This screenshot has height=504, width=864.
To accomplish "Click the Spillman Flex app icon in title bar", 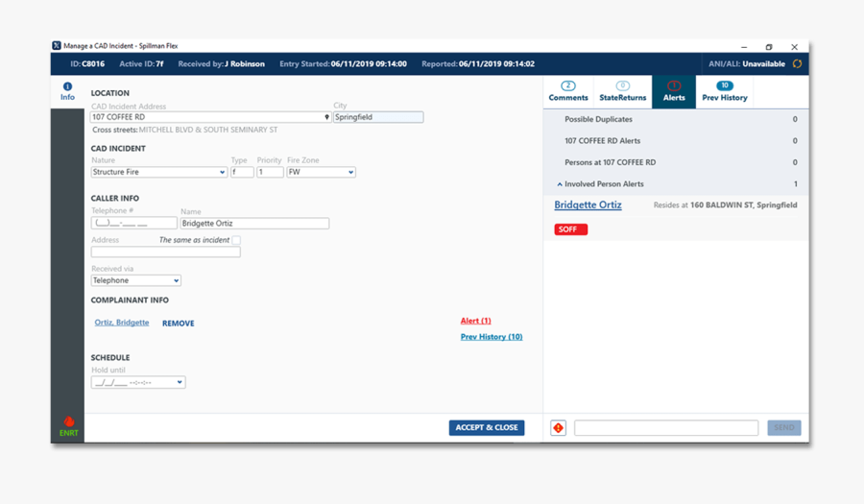I will point(57,46).
